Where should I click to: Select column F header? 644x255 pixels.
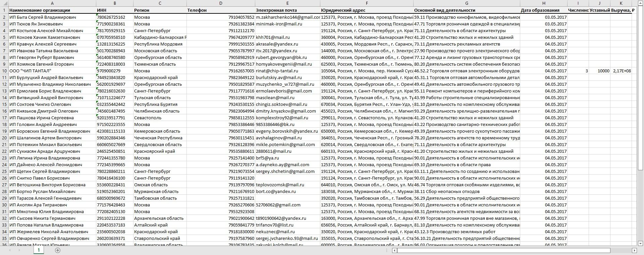click(x=367, y=3)
